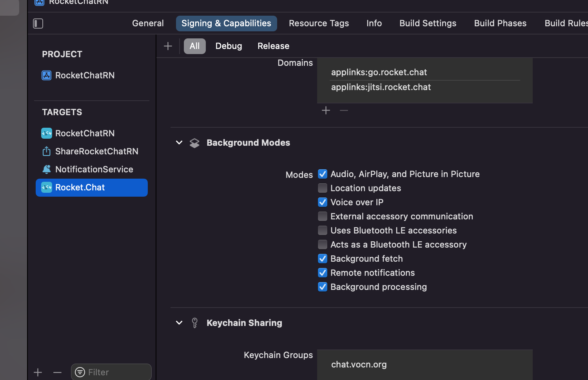Click the targets Filter input field

coord(111,372)
